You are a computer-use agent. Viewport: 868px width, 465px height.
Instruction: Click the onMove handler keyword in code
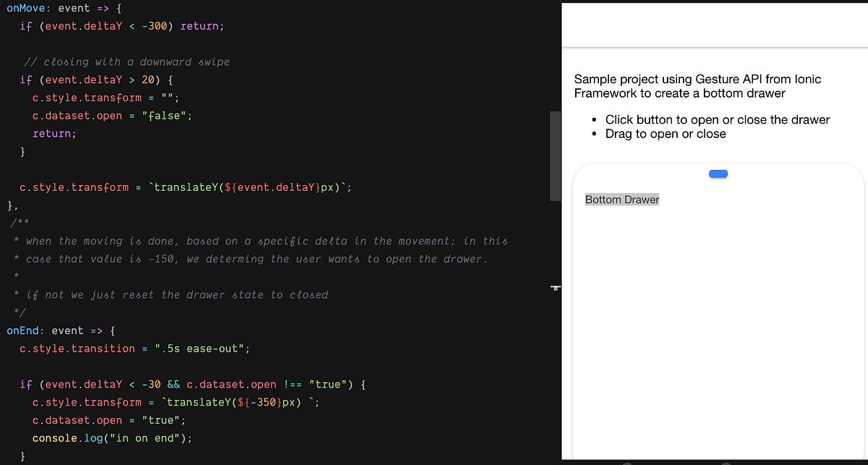(x=23, y=8)
